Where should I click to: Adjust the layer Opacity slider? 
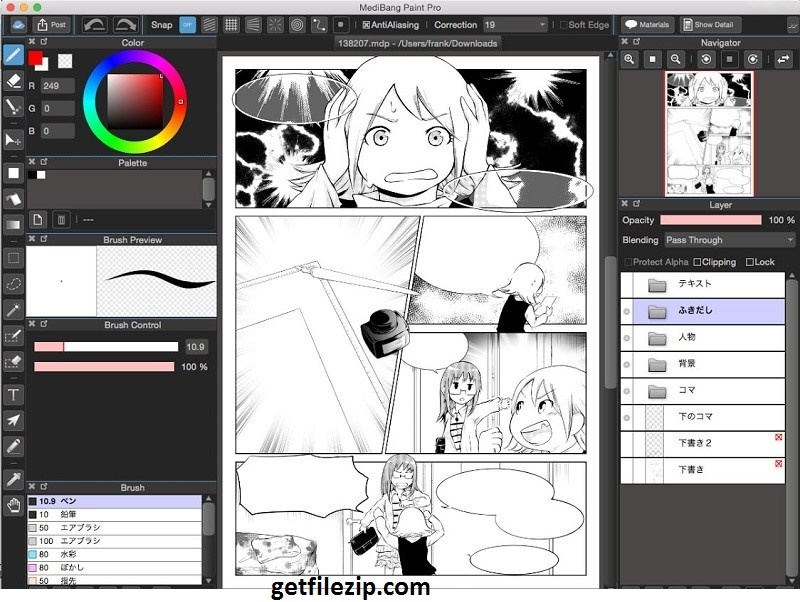[711, 220]
